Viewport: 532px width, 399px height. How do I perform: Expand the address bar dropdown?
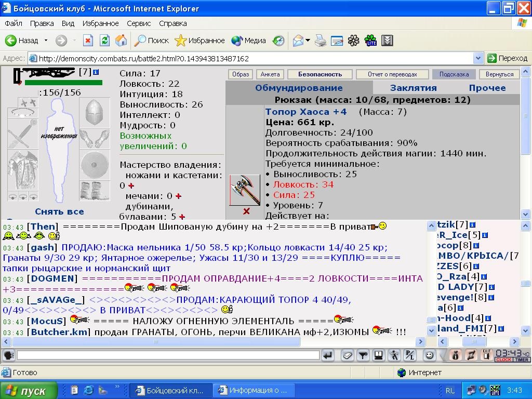pyautogui.click(x=478, y=58)
